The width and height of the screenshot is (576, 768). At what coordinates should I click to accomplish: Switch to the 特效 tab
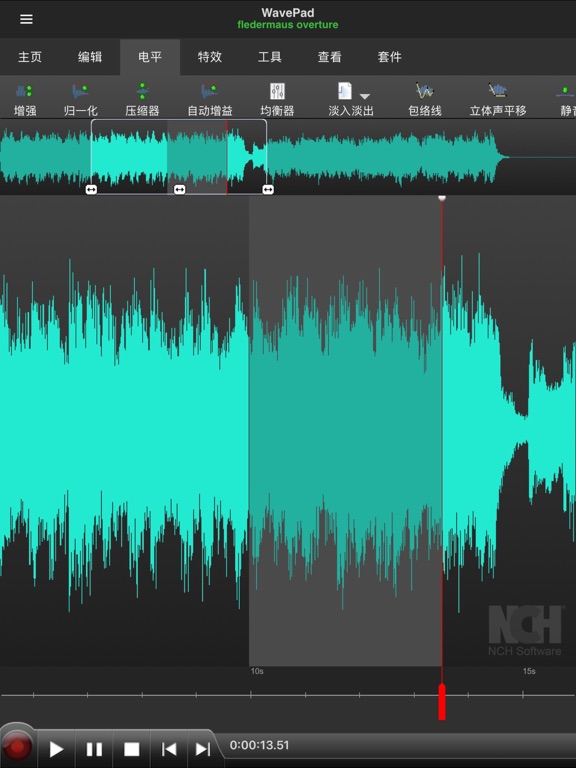pos(210,57)
